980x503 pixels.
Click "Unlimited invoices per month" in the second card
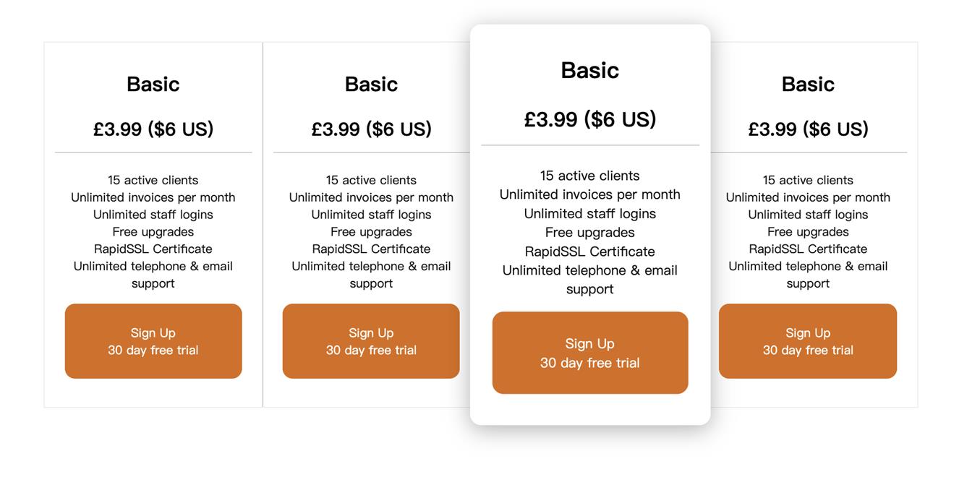pyautogui.click(x=371, y=197)
